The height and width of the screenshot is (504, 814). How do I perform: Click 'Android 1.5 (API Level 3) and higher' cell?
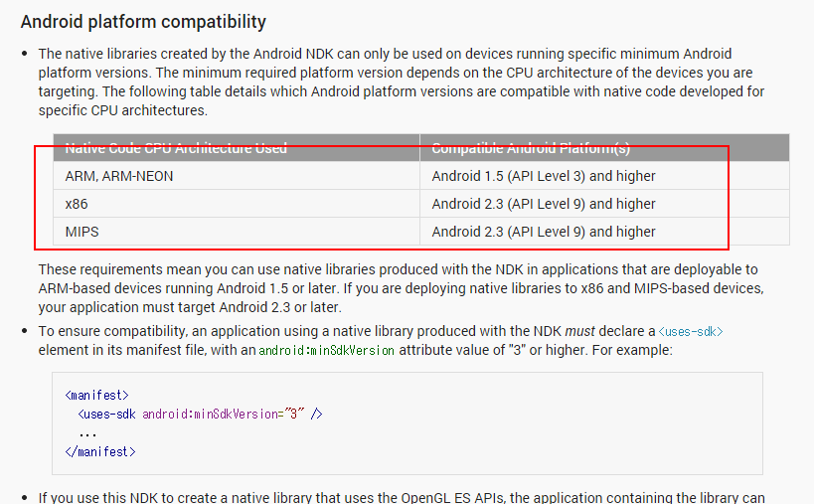tap(604, 176)
